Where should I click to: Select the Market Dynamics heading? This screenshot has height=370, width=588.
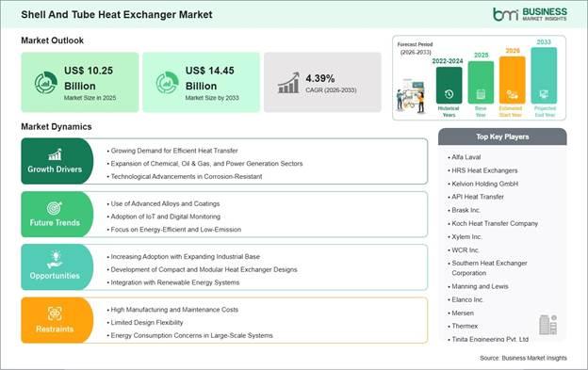[57, 126]
